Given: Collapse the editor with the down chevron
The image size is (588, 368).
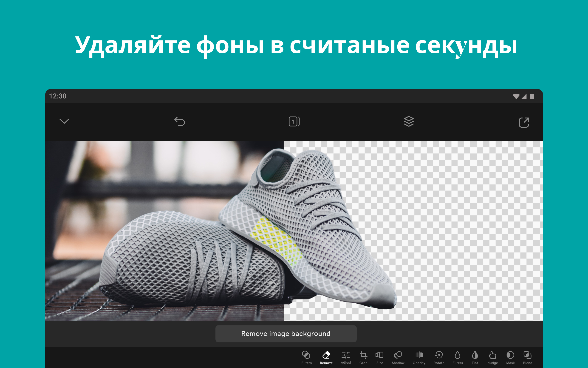Looking at the screenshot, I should (64, 121).
